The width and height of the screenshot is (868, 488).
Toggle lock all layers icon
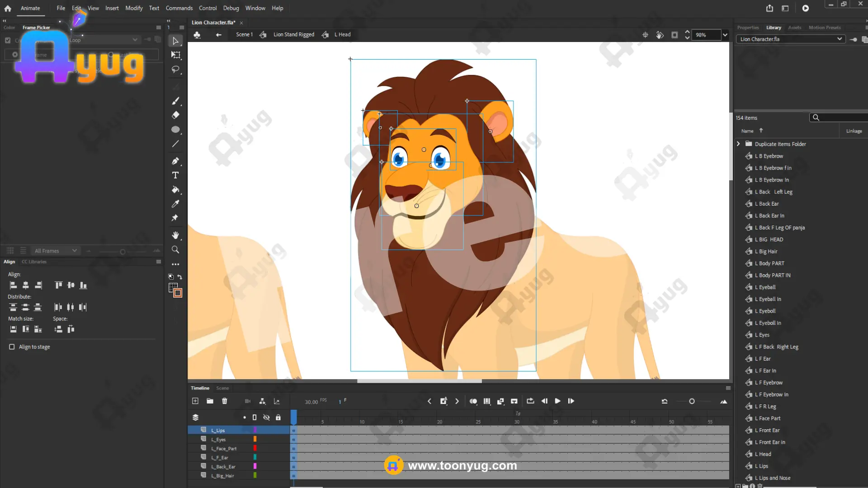point(278,418)
